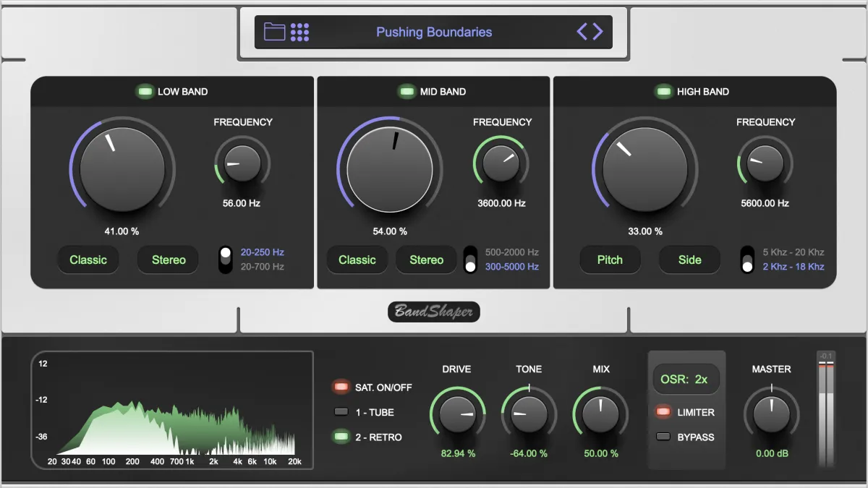
Task: Select the 1 - TUBE saturation mode
Action: [341, 412]
